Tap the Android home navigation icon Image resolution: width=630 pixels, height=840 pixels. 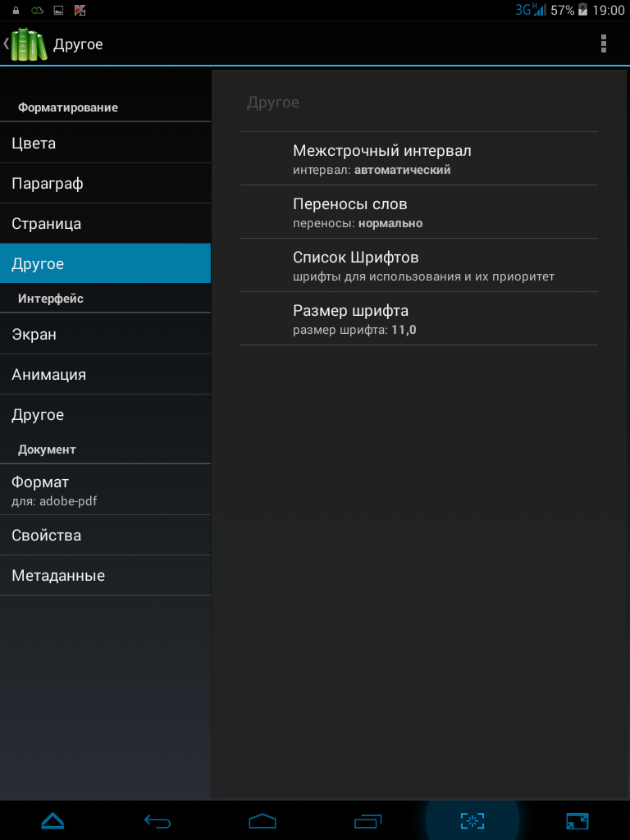262,820
